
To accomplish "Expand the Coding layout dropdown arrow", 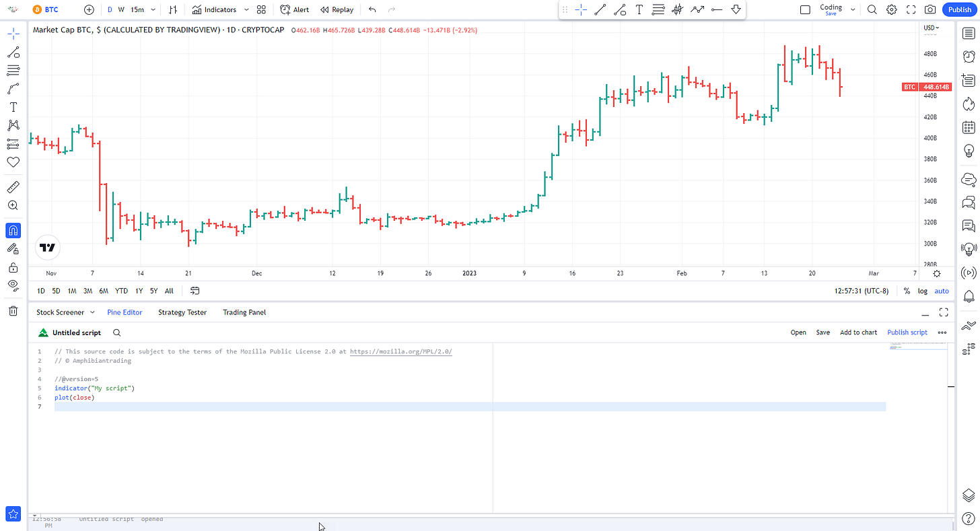I will pyautogui.click(x=853, y=9).
